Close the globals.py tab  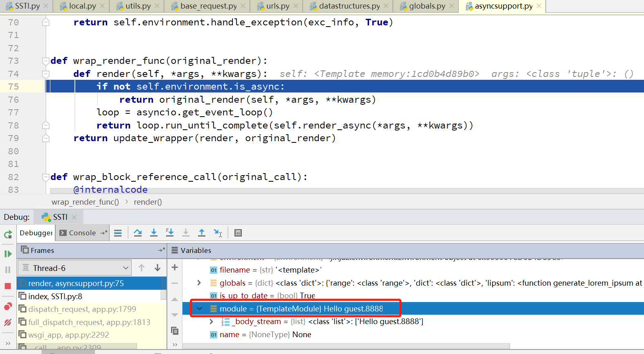(451, 6)
